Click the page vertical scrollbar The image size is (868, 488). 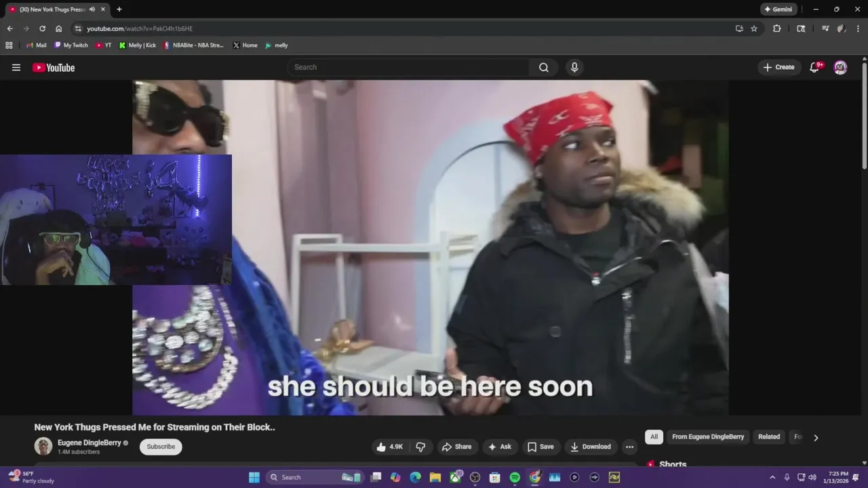click(864, 115)
